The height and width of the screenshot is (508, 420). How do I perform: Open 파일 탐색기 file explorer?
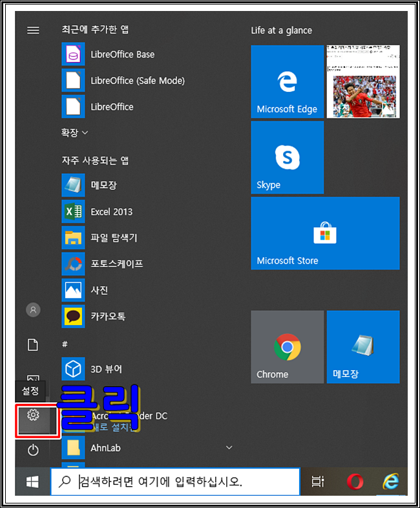100,237
